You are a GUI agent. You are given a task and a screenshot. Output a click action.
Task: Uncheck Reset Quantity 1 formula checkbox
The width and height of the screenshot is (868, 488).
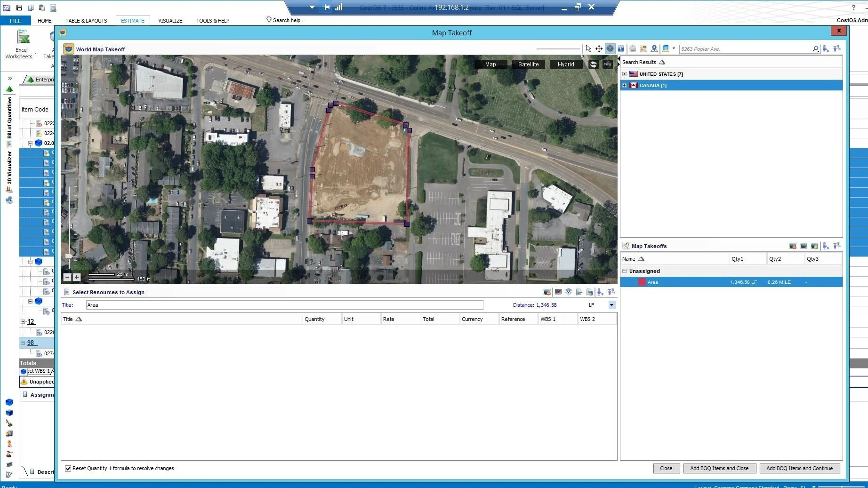click(68, 468)
